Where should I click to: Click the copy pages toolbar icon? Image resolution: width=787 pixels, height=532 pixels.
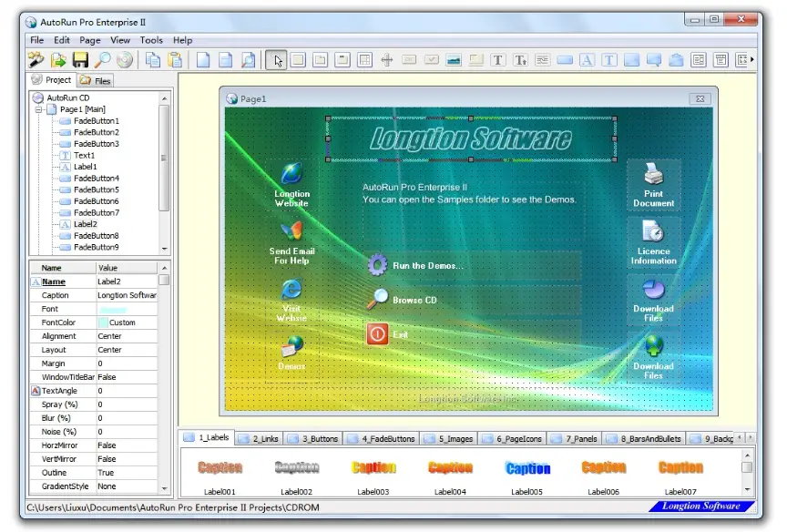point(153,60)
